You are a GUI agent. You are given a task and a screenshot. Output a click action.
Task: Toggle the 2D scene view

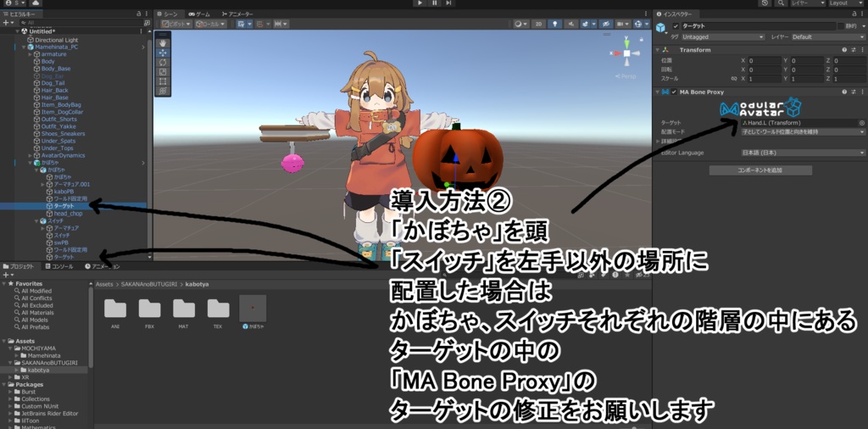(x=538, y=24)
